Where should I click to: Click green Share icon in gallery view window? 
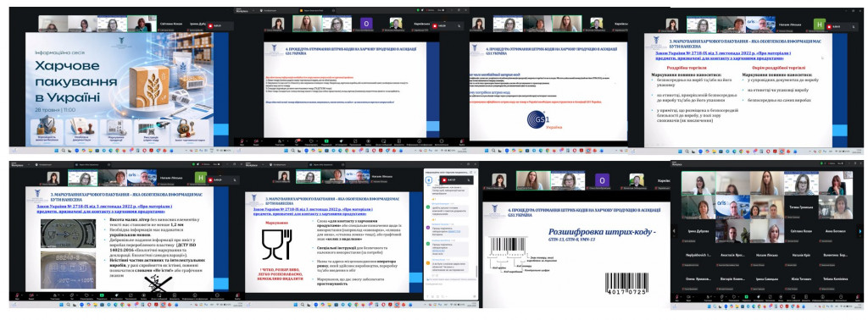coord(746,297)
